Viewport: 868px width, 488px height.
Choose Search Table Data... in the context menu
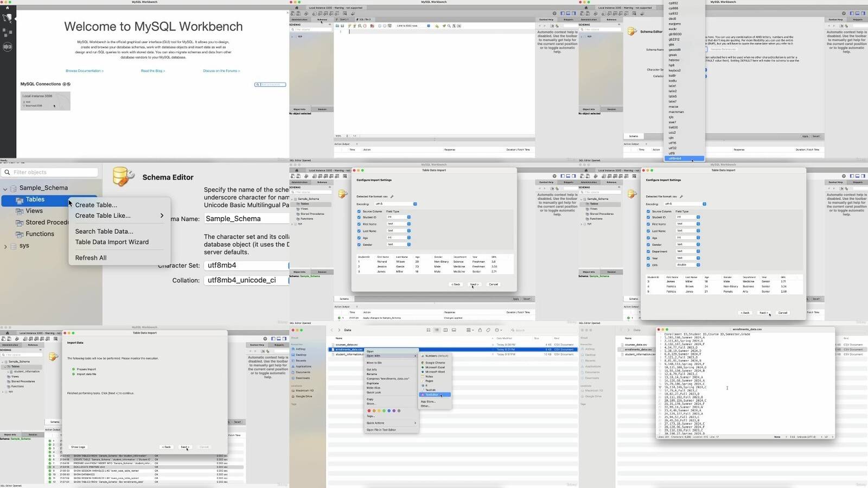(104, 231)
